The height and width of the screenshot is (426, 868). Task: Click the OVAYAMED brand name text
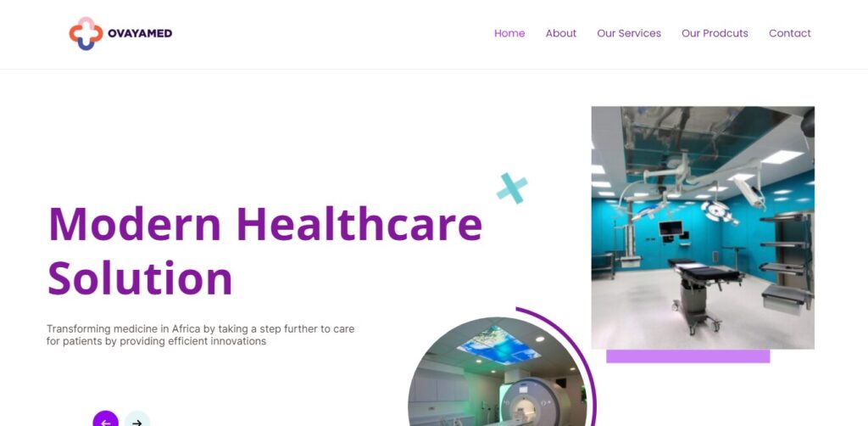click(140, 33)
